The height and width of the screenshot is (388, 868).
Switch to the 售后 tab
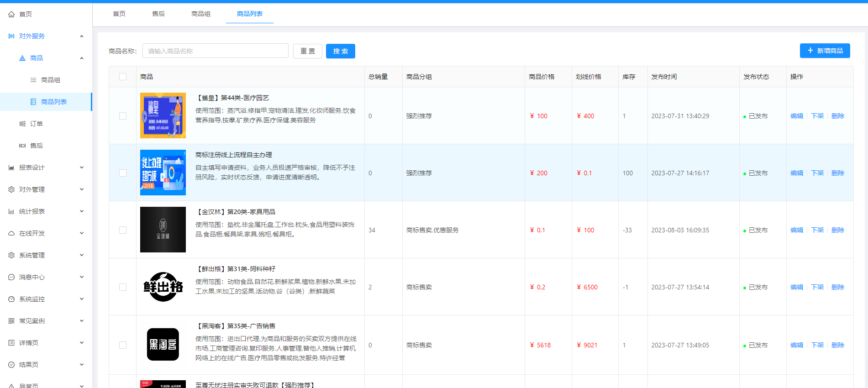coord(158,14)
